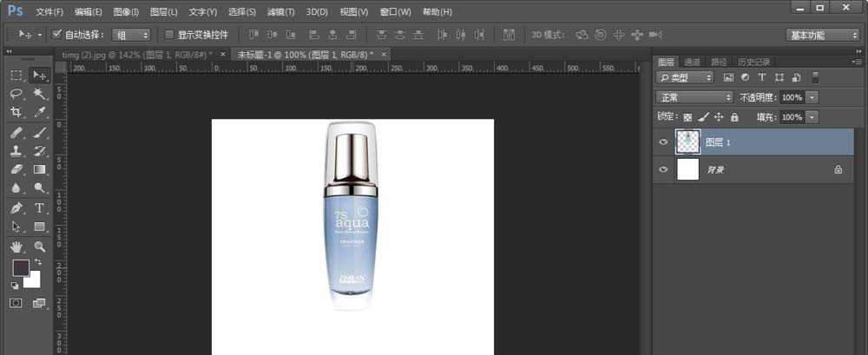Hide 图层 1 using its eye icon
This screenshot has height=355, width=868.
(663, 141)
